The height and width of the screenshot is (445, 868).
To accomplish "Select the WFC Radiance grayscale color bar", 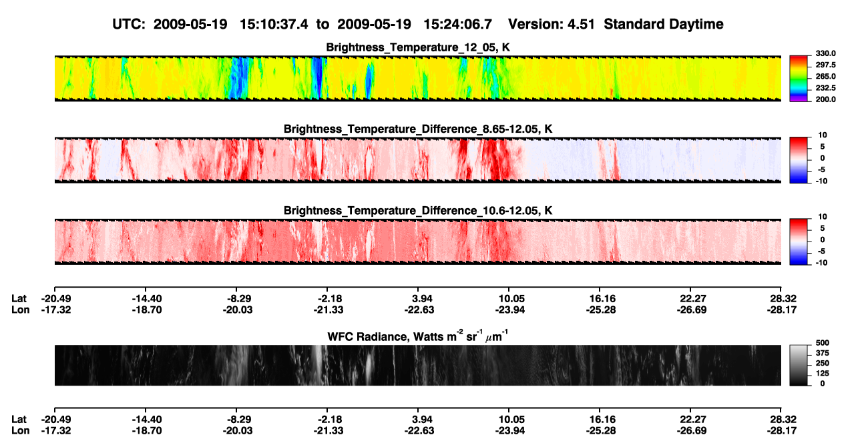I will [x=799, y=364].
